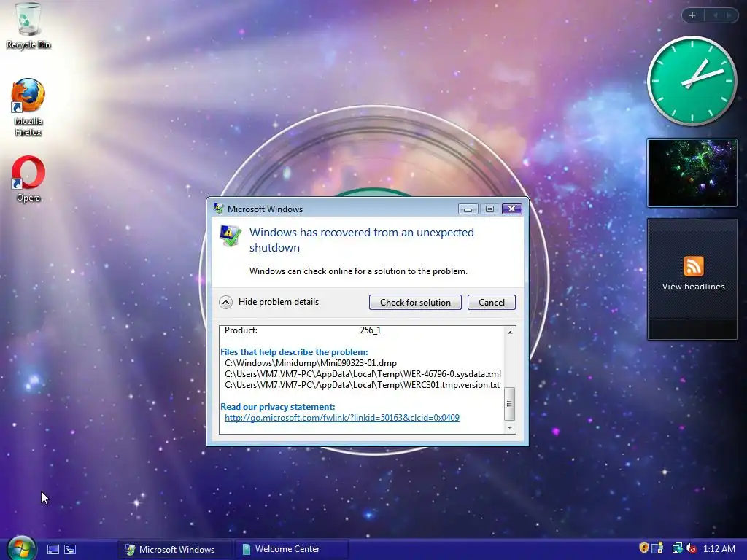Minimize the Microsoft Windows dialog
This screenshot has height=560, width=747.
(468, 209)
